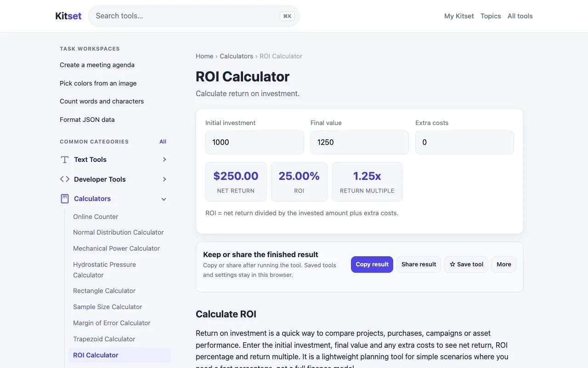
Task: Click the Text Tools category label
Action: [x=90, y=160]
